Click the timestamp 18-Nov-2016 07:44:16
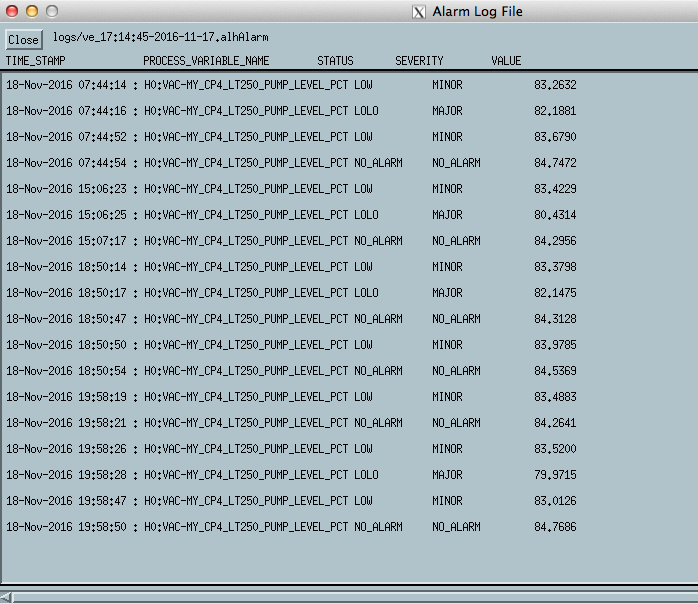Image resolution: width=698 pixels, height=604 pixels. click(x=66, y=110)
